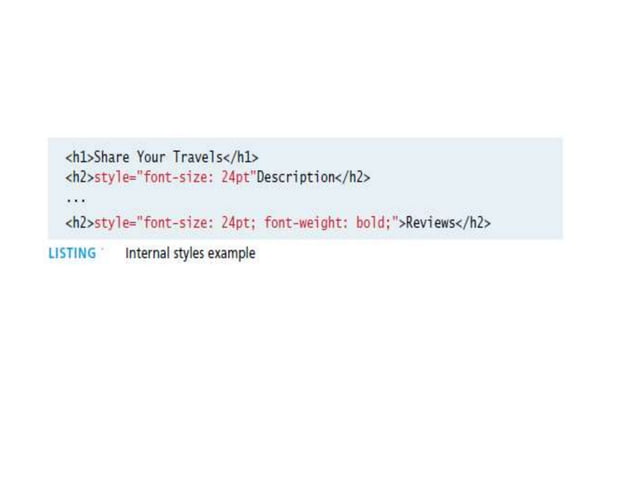Screen dimensions: 638x478
Task: Click the h2 tag before Description style
Action: coord(80,177)
